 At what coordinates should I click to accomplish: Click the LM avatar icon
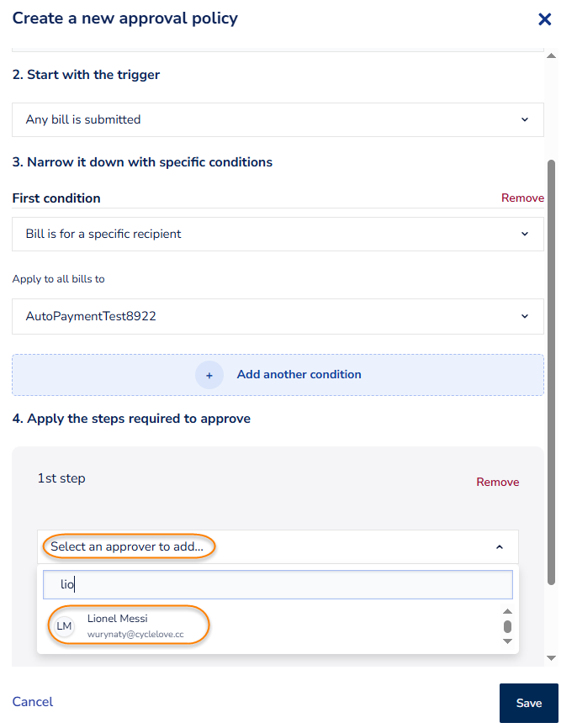64,625
